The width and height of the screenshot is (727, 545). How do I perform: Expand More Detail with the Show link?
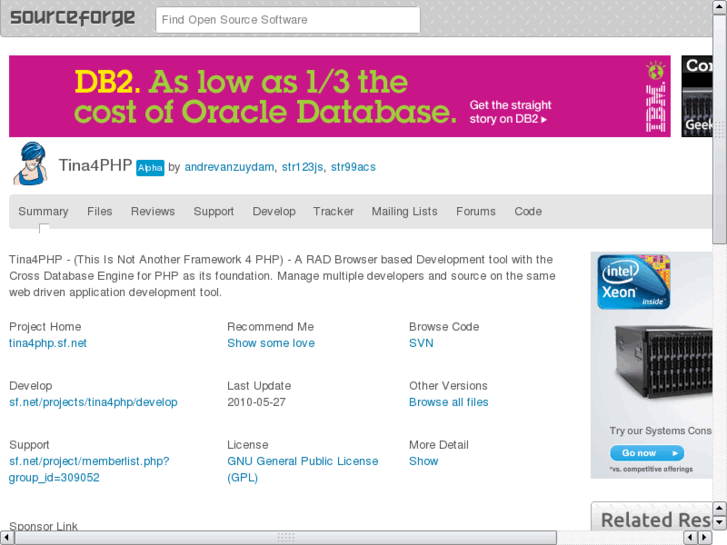pyautogui.click(x=423, y=461)
